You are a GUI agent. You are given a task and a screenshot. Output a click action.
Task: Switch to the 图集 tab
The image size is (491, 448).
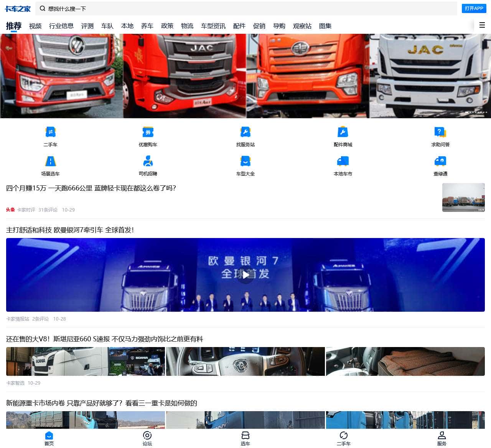(325, 26)
